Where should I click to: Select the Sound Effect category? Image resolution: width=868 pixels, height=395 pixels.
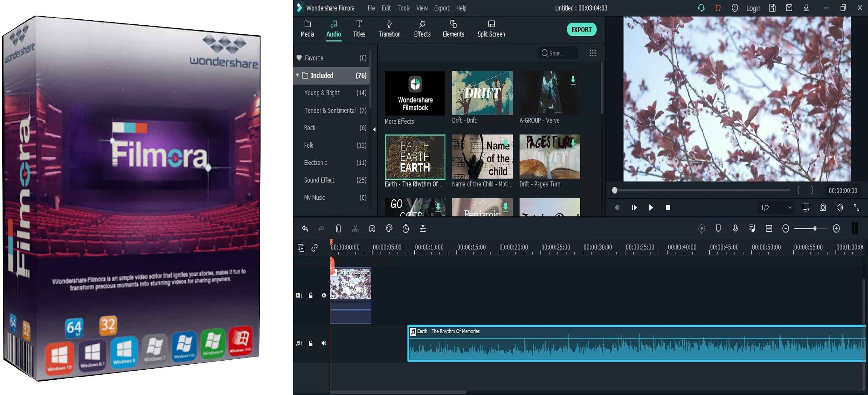[x=331, y=180]
